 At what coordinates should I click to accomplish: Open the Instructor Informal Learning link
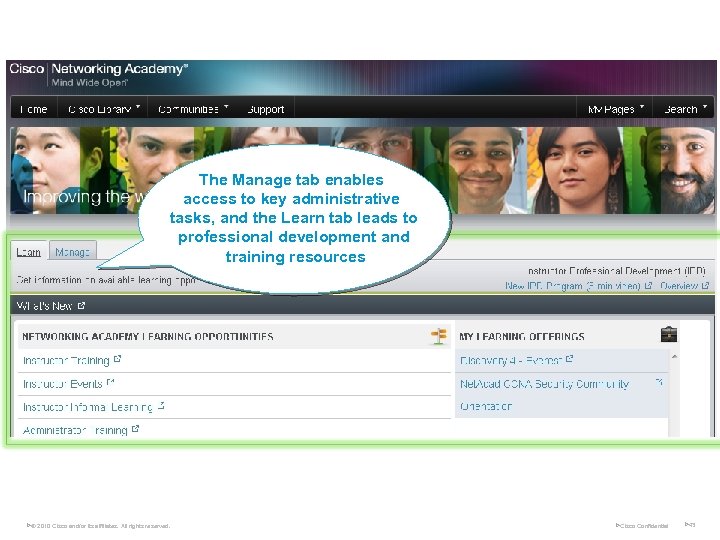click(x=87, y=407)
